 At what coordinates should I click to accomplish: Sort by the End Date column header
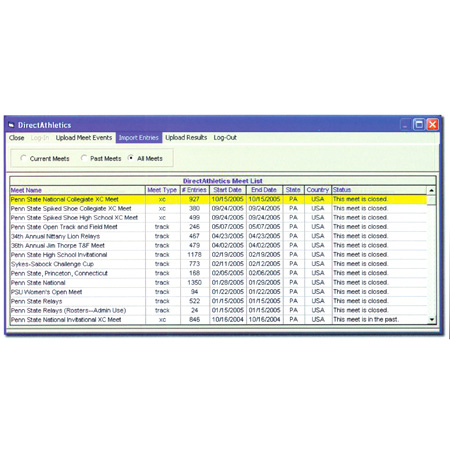pos(264,190)
